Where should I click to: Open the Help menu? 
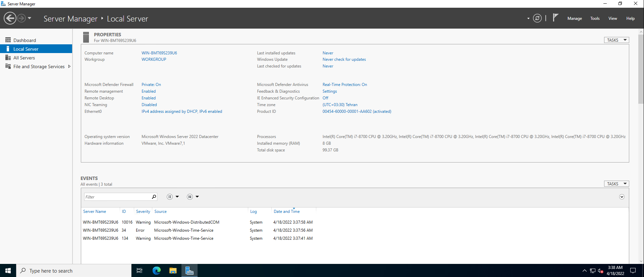(630, 18)
